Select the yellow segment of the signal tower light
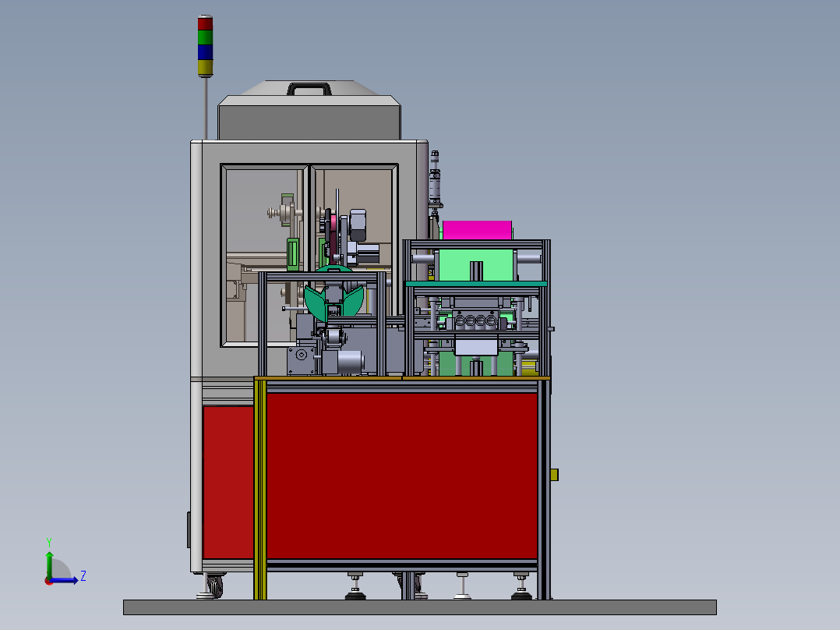The height and width of the screenshot is (630, 840). [x=205, y=67]
